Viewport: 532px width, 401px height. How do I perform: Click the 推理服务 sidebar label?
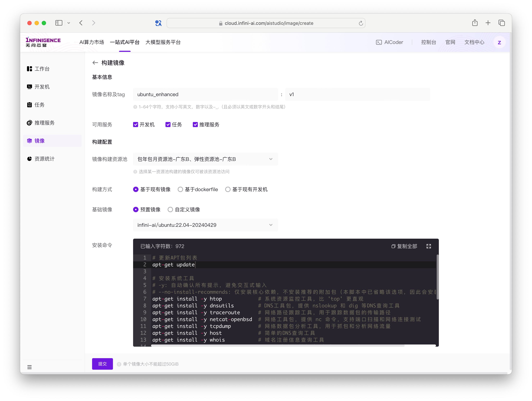[44, 123]
